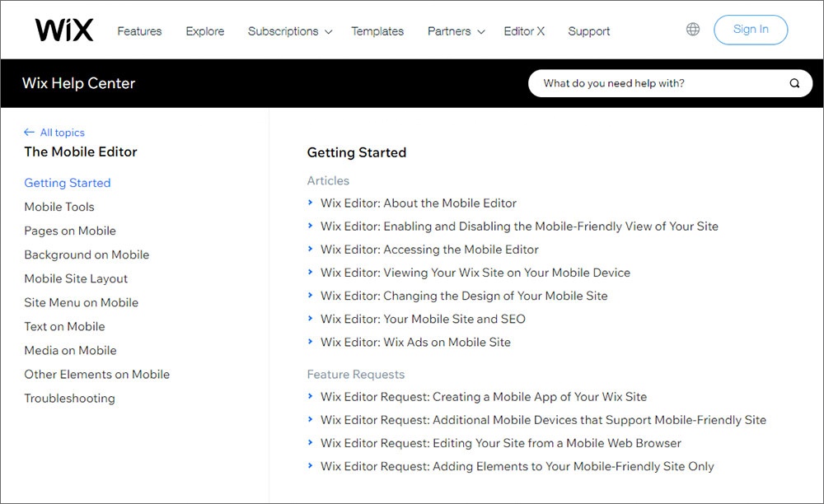Screen dimensions: 824x504
Task: Select Text on Mobile in the sidebar
Action: [x=64, y=327]
